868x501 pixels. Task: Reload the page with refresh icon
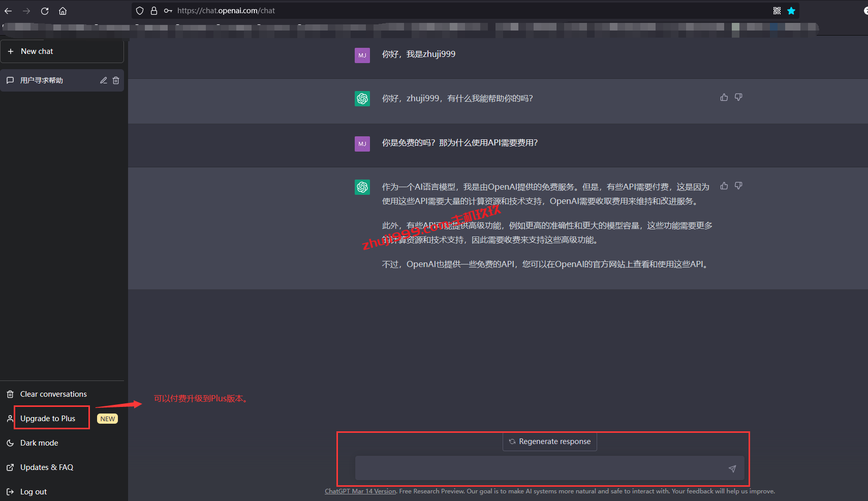tap(45, 11)
